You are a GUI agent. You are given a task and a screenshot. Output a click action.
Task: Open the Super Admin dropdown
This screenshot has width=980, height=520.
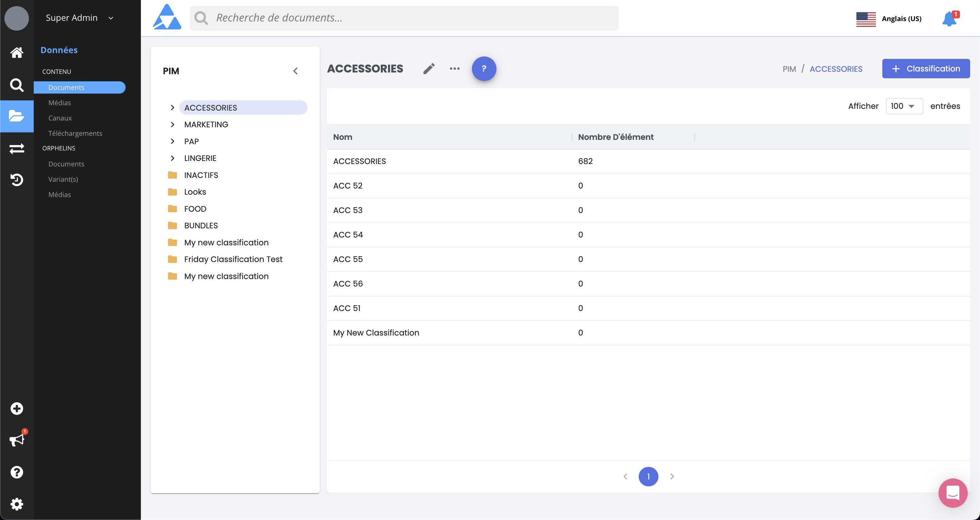click(x=80, y=18)
